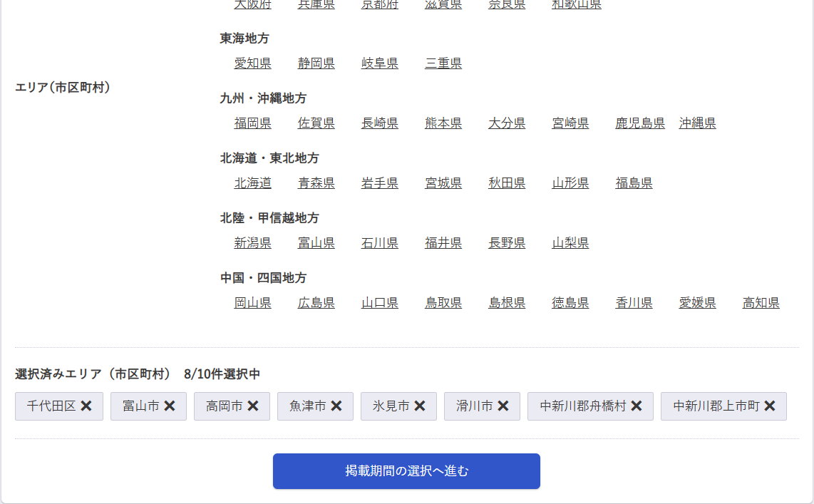The height and width of the screenshot is (504, 814).
Task: Open 高知県 in Chugoku-Shikoku region
Action: [761, 303]
